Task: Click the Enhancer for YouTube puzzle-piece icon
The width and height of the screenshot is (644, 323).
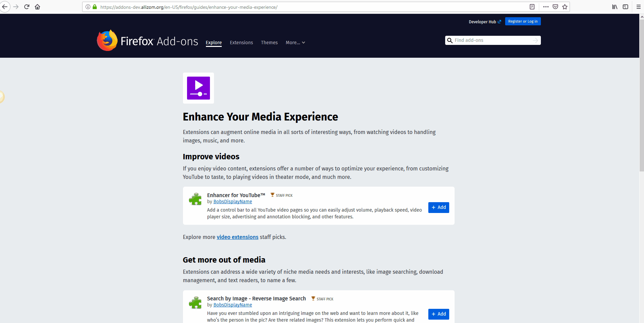Action: pyautogui.click(x=195, y=199)
